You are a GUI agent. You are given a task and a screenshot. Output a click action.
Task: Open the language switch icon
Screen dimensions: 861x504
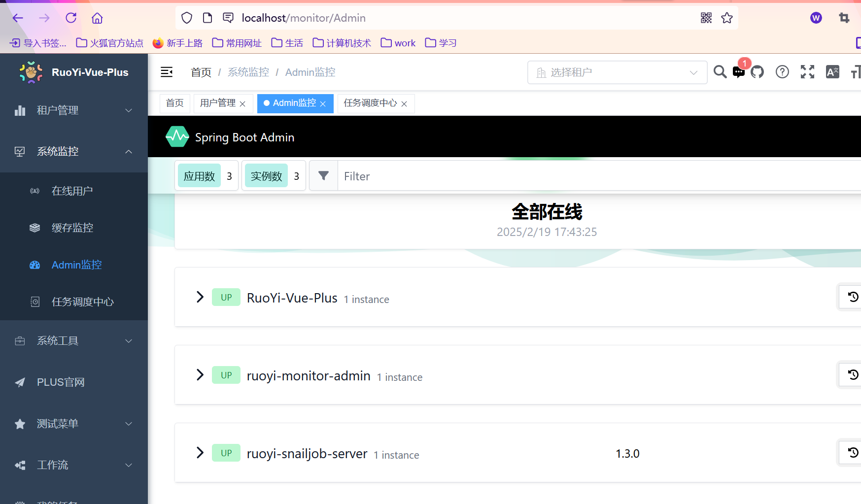click(x=832, y=72)
